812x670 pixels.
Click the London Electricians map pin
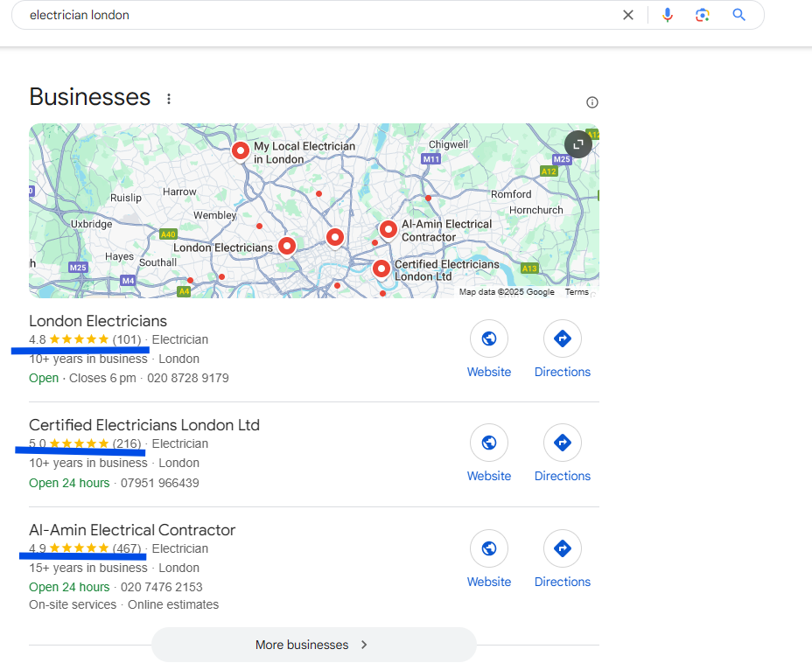[x=287, y=246]
